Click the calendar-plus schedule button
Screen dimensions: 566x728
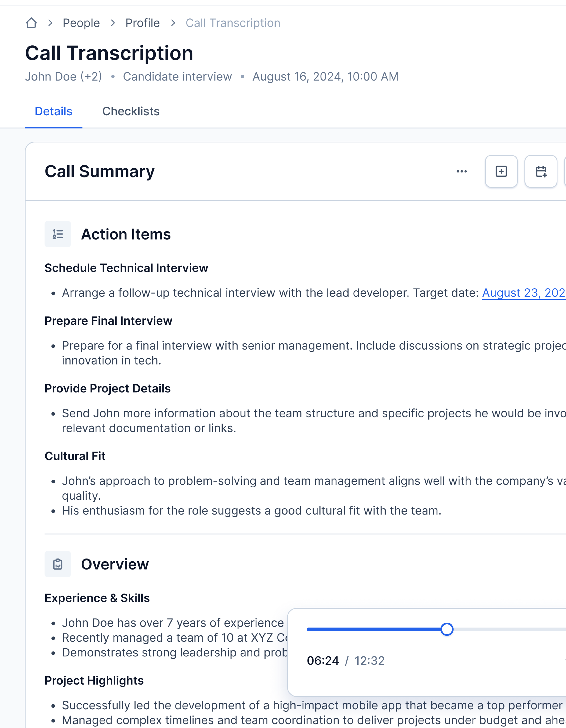tap(541, 171)
